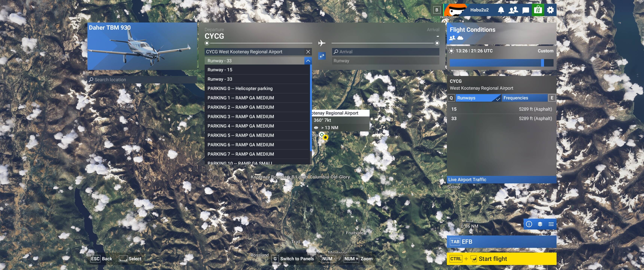Open the map layers icon
Viewport: 644px width, 270px height.
coord(540,224)
